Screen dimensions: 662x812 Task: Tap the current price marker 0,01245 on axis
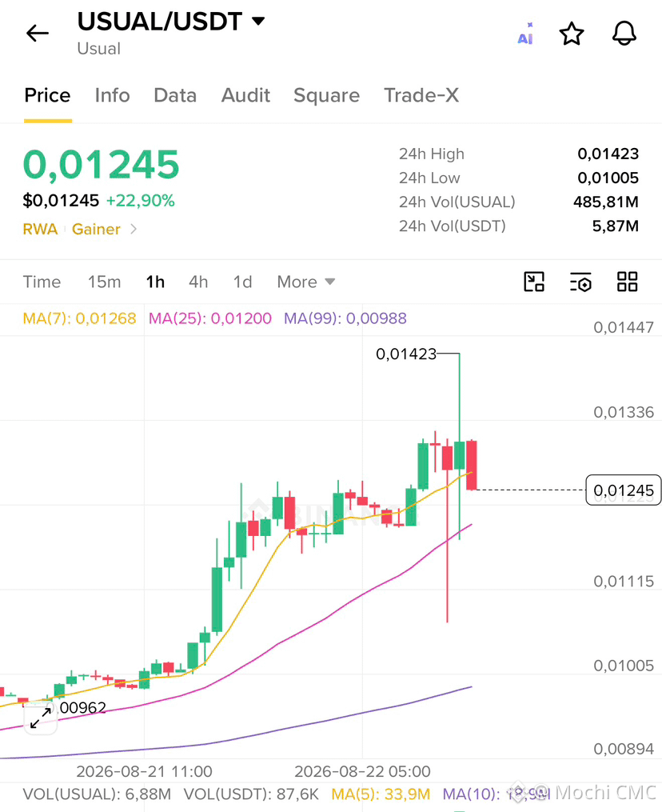pos(623,490)
